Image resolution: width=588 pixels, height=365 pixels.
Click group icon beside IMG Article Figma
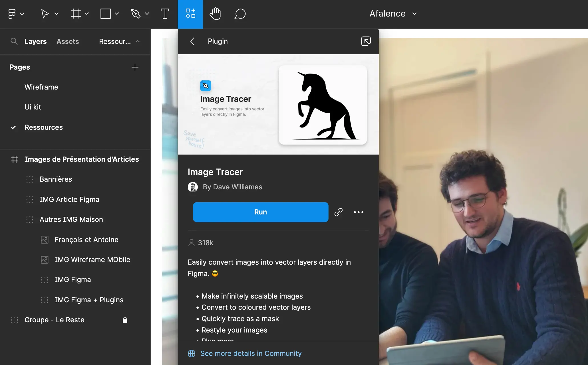(30, 199)
